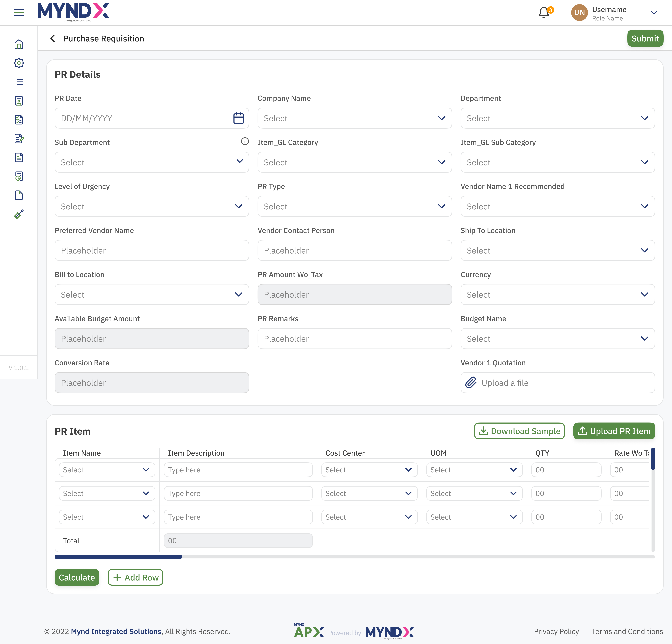Expand the Level of Urgency selector
This screenshot has width=672, height=644.
click(152, 206)
